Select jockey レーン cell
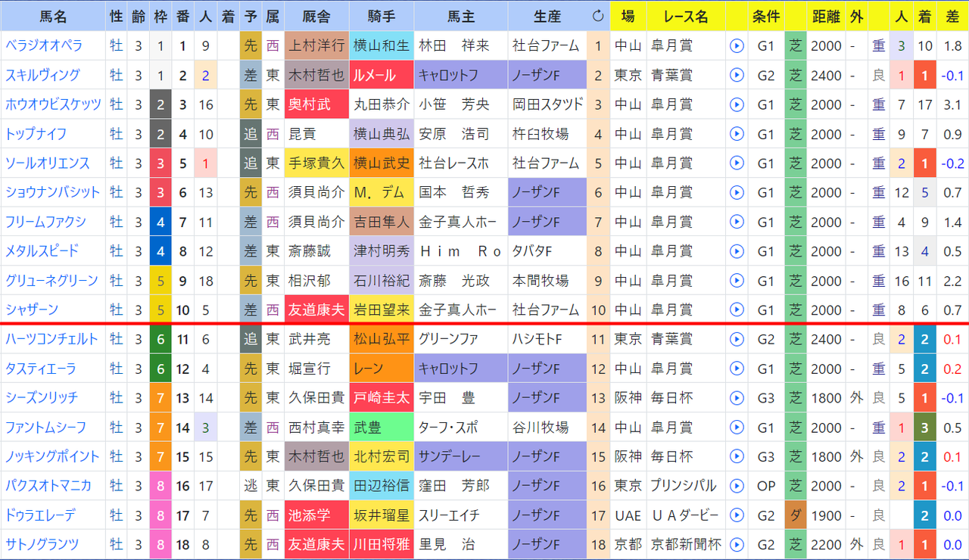This screenshot has width=969, height=560. click(382, 369)
